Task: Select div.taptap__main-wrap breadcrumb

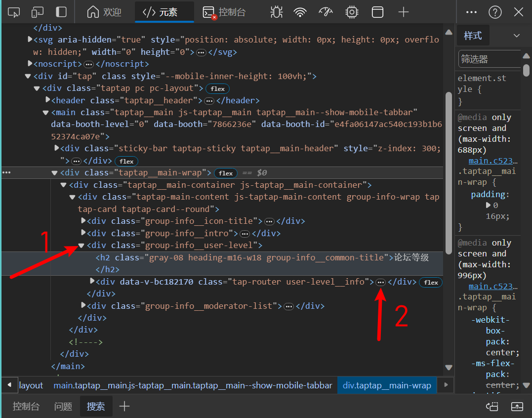Action: point(387,385)
